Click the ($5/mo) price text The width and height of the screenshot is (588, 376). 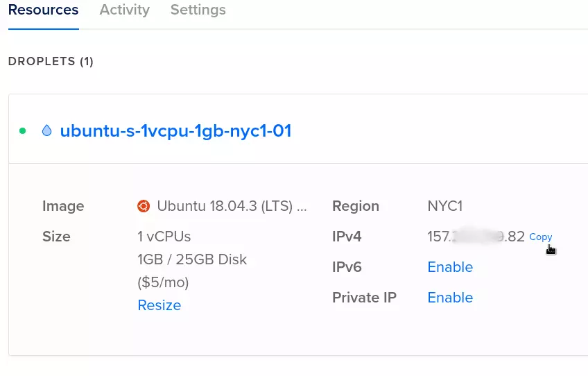click(x=163, y=282)
